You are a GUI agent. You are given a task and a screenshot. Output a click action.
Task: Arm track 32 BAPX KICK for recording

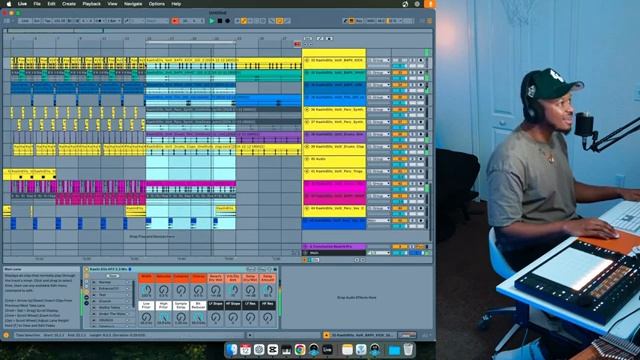click(x=421, y=60)
